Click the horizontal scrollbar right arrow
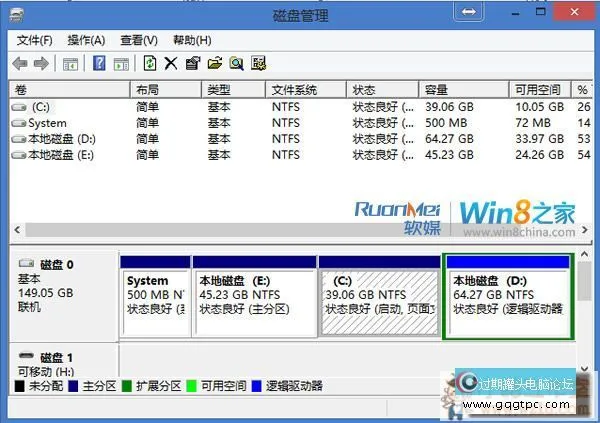The width and height of the screenshot is (600, 423). 585,230
